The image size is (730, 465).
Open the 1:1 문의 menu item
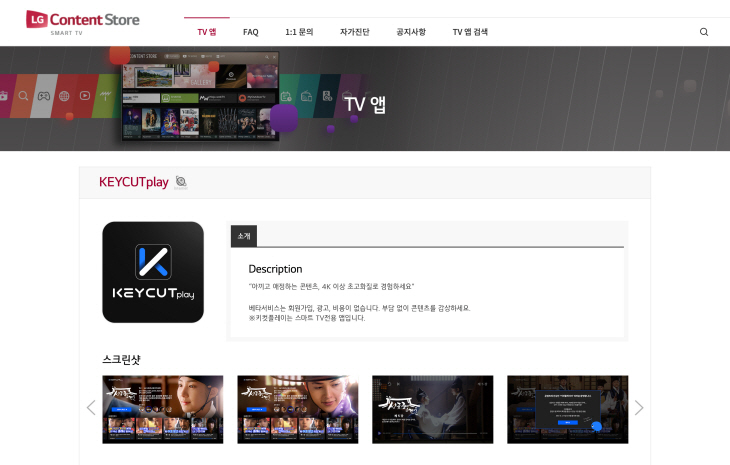[299, 32]
